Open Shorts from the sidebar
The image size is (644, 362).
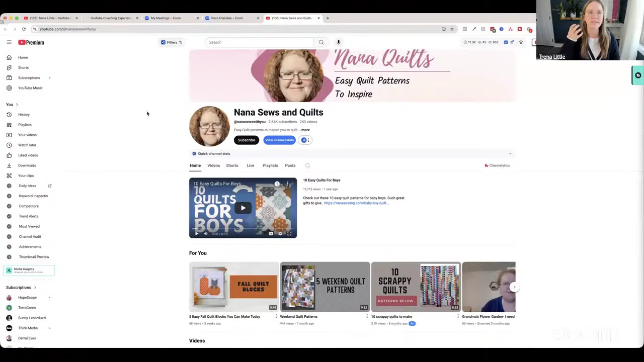(23, 67)
